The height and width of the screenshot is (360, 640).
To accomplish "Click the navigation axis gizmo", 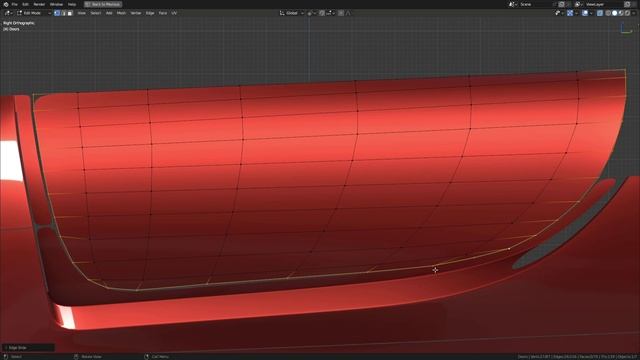I will click(x=626, y=29).
